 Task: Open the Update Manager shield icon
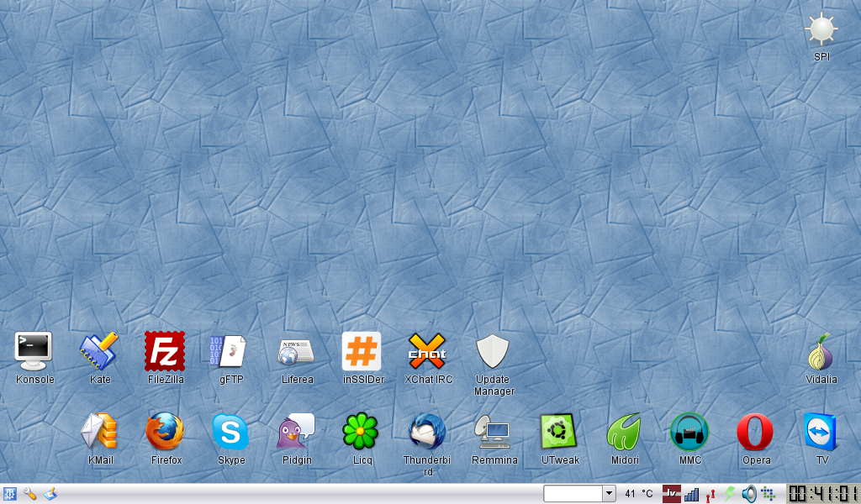493,351
